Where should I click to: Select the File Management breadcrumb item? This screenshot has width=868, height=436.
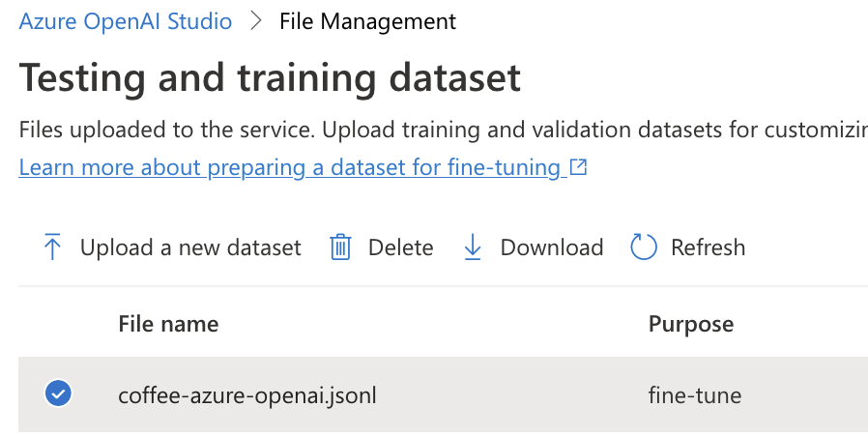pyautogui.click(x=367, y=21)
